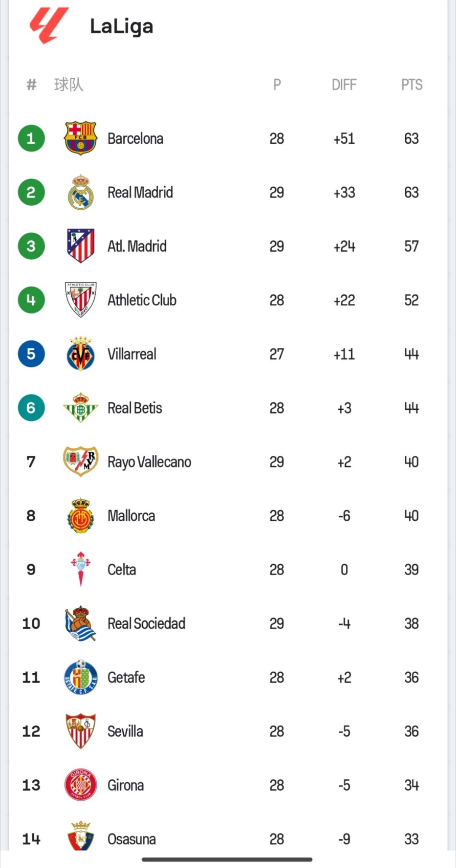
Task: Sort table by PTS column header
Action: click(412, 84)
